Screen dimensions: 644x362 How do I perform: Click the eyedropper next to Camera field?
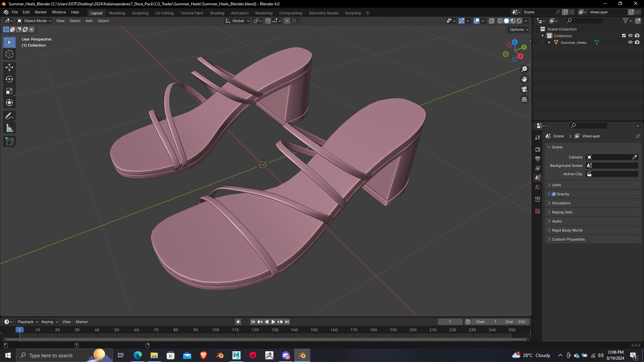(x=635, y=157)
